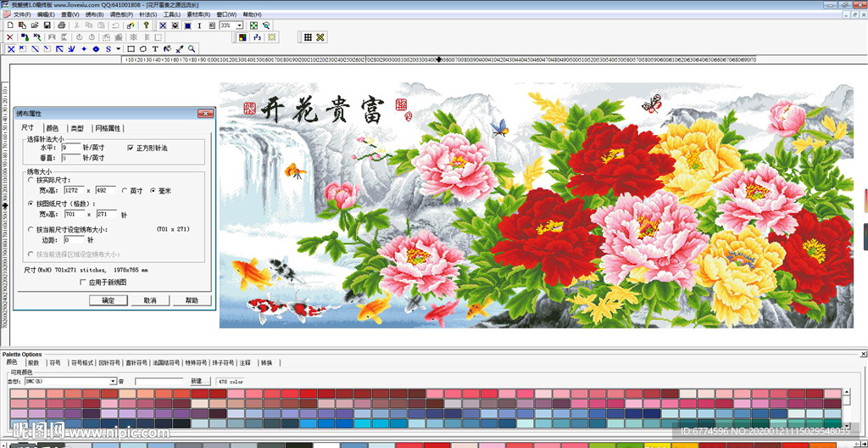The image size is (868, 448).
Task: Click the yellow cross stitch icon
Action: pyautogui.click(x=320, y=37)
